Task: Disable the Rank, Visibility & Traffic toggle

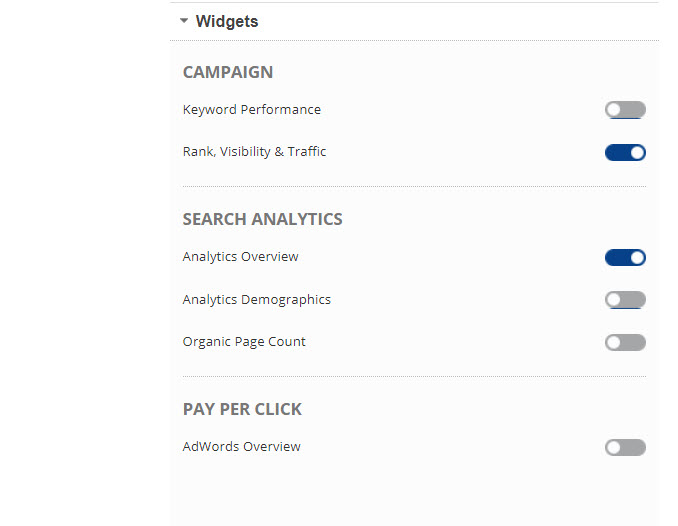Action: click(625, 153)
